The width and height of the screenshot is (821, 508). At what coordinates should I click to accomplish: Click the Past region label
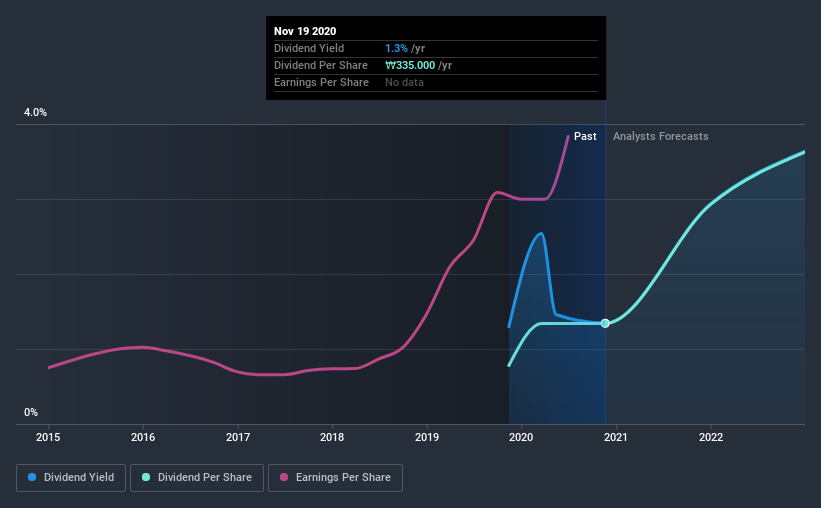[585, 136]
